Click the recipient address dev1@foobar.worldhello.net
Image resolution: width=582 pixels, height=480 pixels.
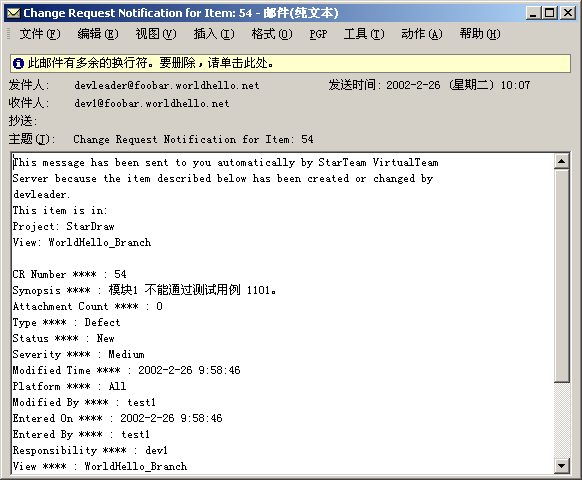click(151, 103)
